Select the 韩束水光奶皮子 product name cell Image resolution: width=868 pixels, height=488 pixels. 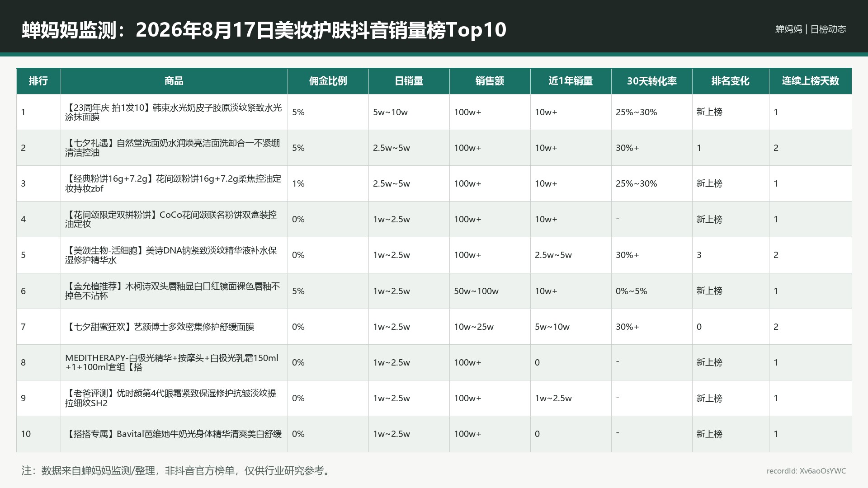pos(174,112)
